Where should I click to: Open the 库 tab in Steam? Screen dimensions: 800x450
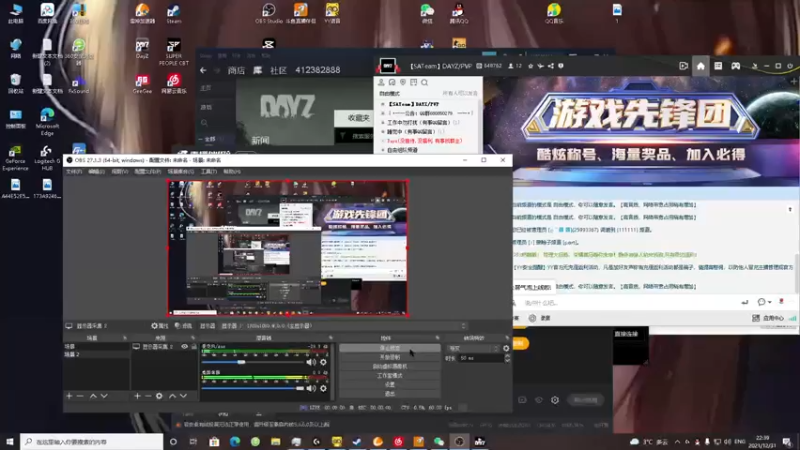[x=258, y=70]
